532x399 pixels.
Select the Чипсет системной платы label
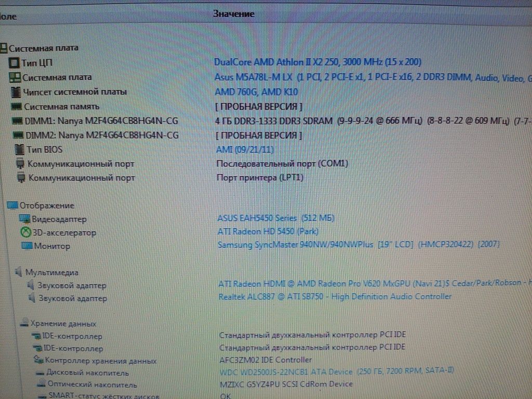pos(75,92)
